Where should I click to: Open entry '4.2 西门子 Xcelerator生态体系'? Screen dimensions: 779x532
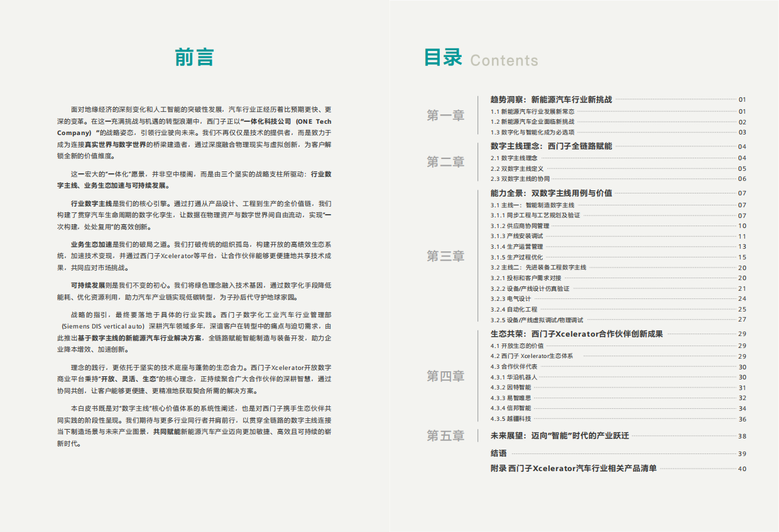pyautogui.click(x=531, y=356)
